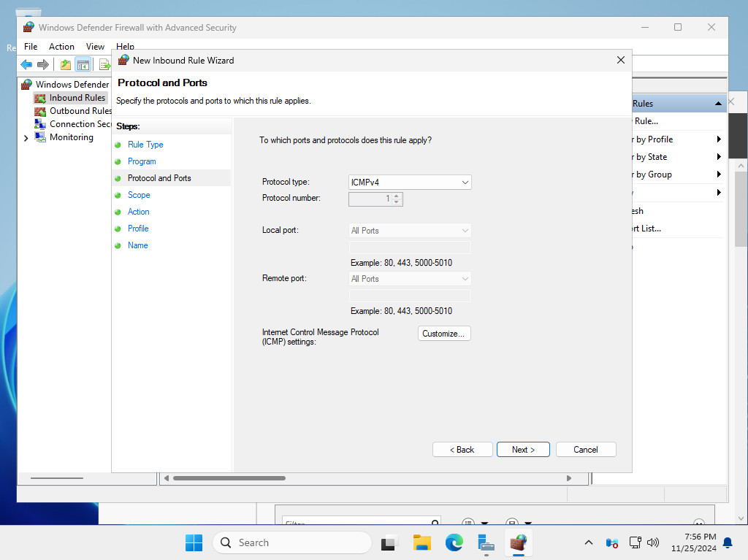The image size is (748, 560).
Task: Select Outbound Rules in the console tree
Action: pyautogui.click(x=77, y=110)
